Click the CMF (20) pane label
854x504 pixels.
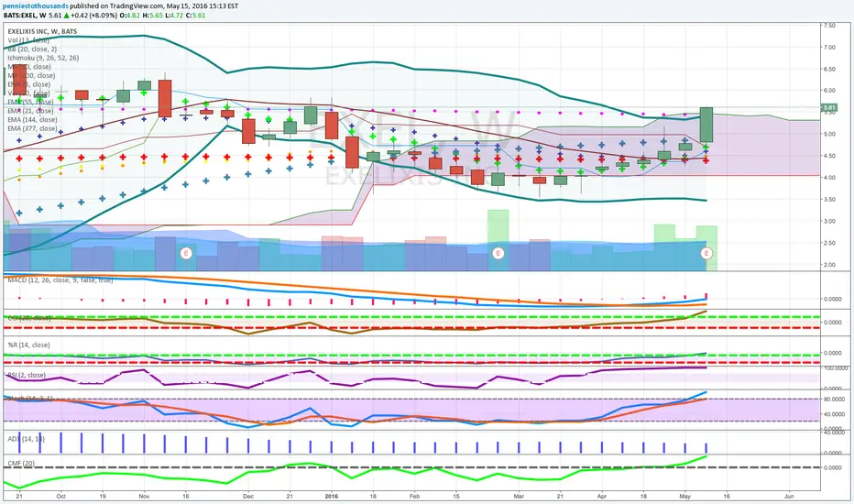pyautogui.click(x=21, y=463)
